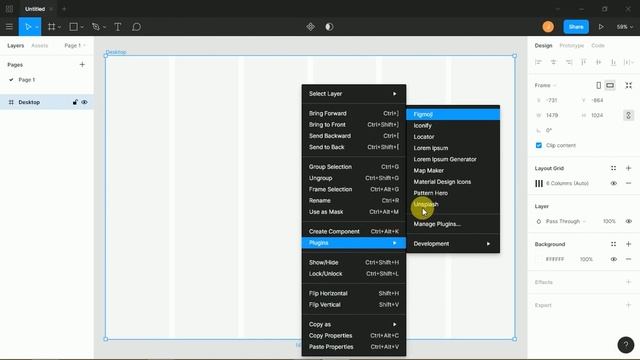Image resolution: width=640 pixels, height=360 pixels.
Task: Select the Text tool
Action: pos(118,27)
